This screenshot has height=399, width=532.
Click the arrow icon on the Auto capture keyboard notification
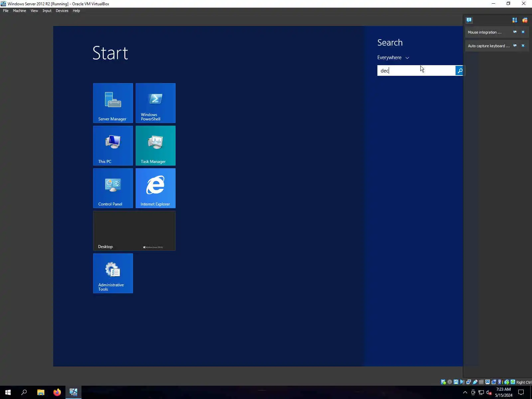(515, 46)
